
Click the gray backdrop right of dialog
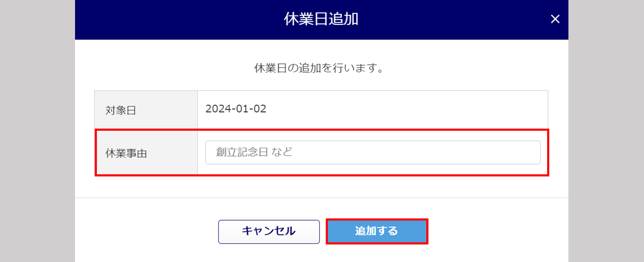[606, 133]
